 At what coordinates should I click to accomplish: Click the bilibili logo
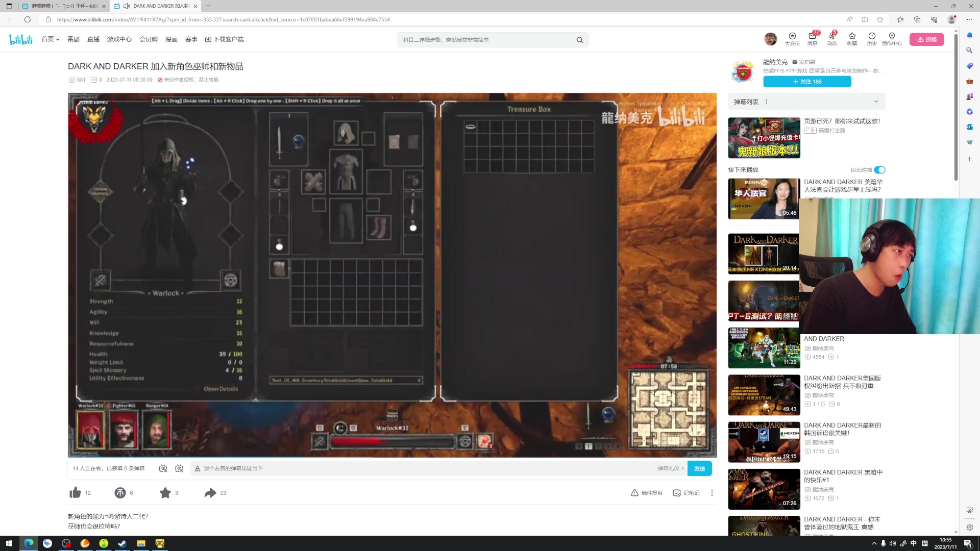(21, 39)
